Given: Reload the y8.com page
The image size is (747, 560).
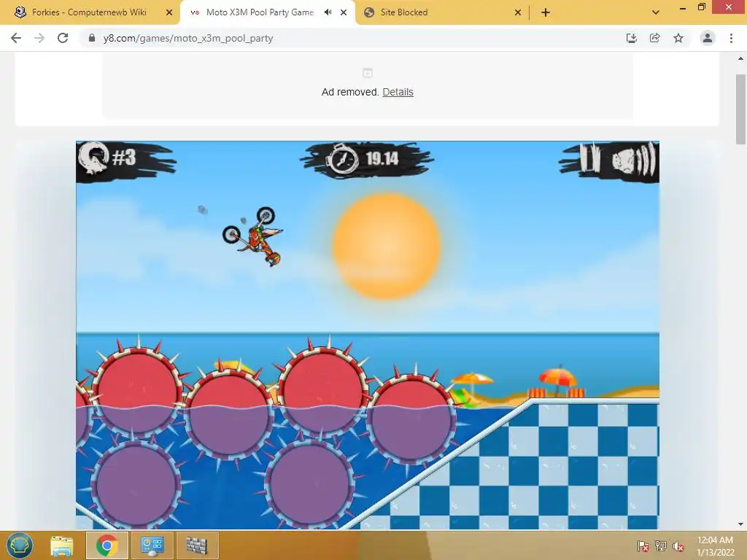Looking at the screenshot, I should [63, 38].
